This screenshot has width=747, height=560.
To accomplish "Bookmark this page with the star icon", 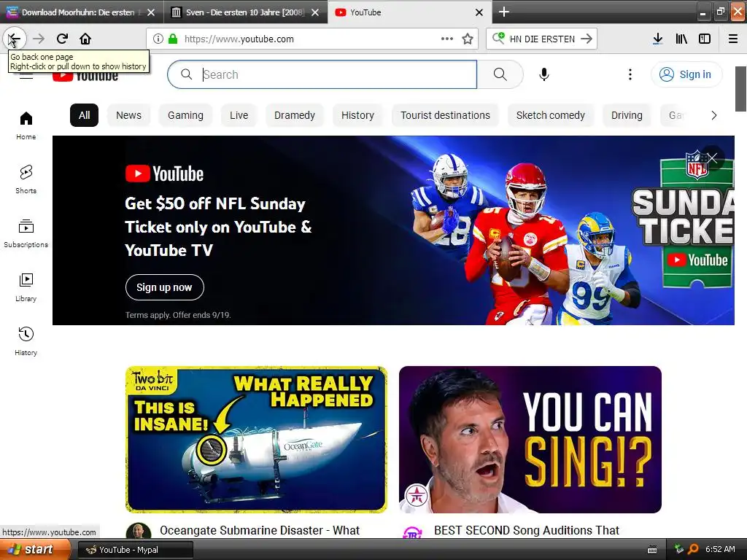I will (468, 39).
